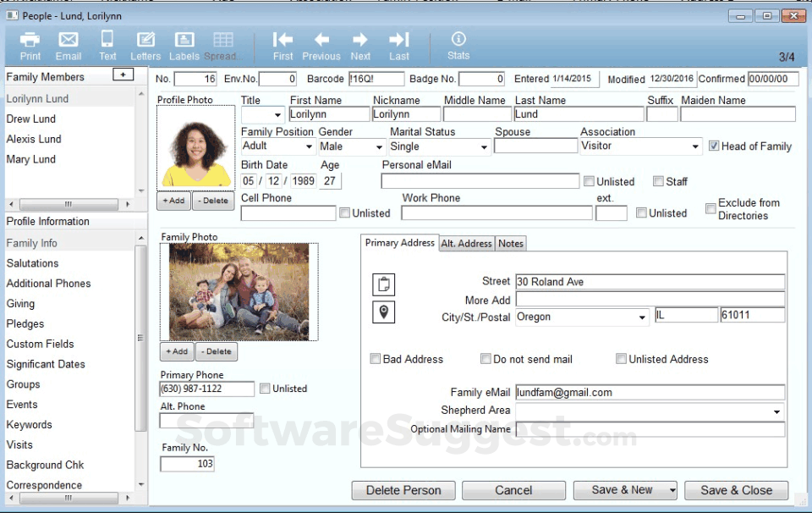Click the map pin icon beside City field
The image size is (812, 513).
[383, 312]
